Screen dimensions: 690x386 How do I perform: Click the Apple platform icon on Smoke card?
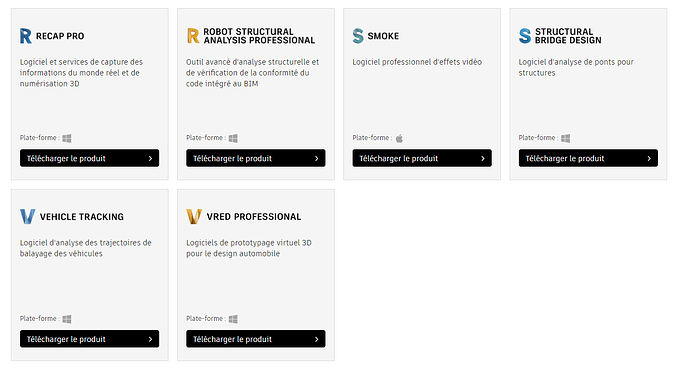(399, 138)
